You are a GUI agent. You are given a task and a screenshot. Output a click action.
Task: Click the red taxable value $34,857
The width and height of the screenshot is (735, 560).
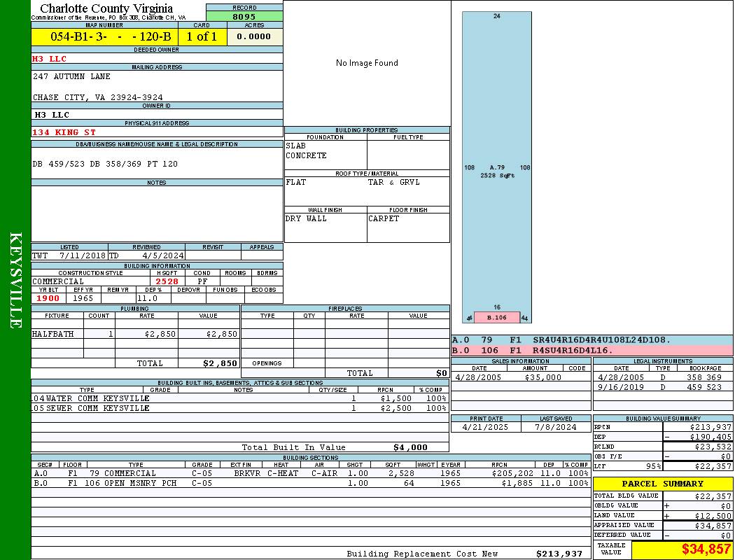click(706, 549)
